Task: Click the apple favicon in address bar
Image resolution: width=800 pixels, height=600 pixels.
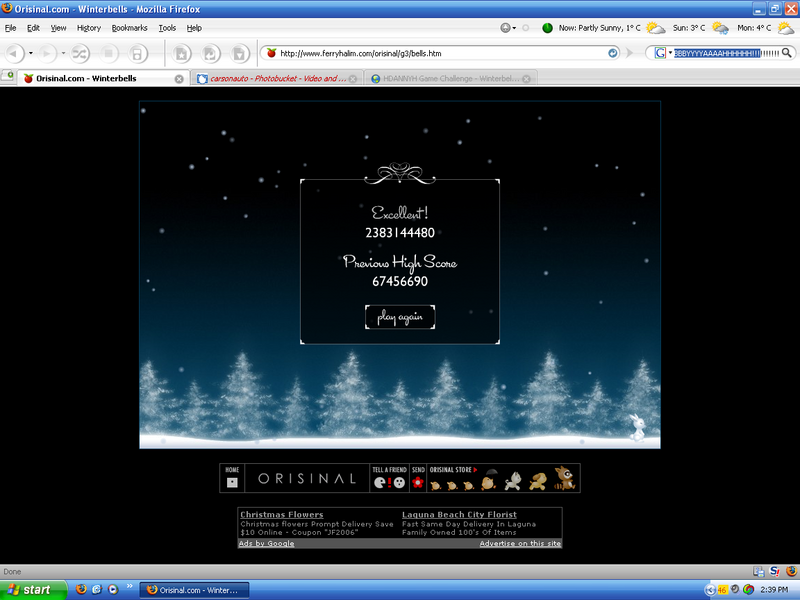Action: [271, 53]
